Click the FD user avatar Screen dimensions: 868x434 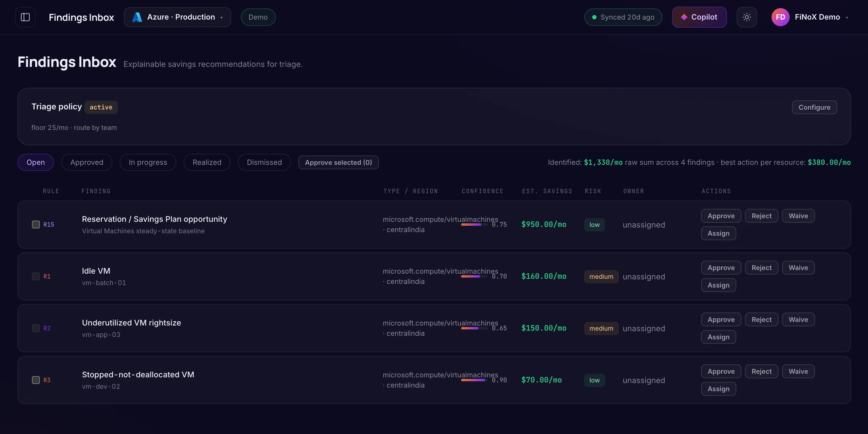coord(780,17)
